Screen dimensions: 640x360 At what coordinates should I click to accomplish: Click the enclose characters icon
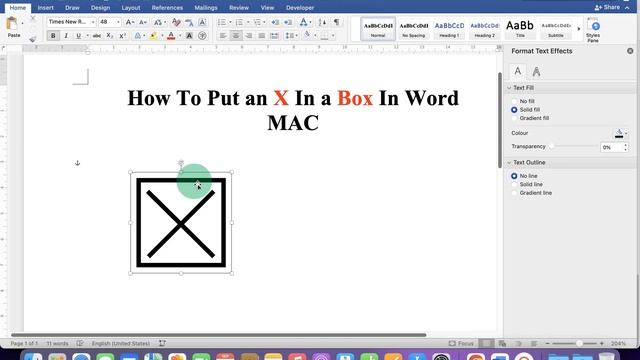202,36
